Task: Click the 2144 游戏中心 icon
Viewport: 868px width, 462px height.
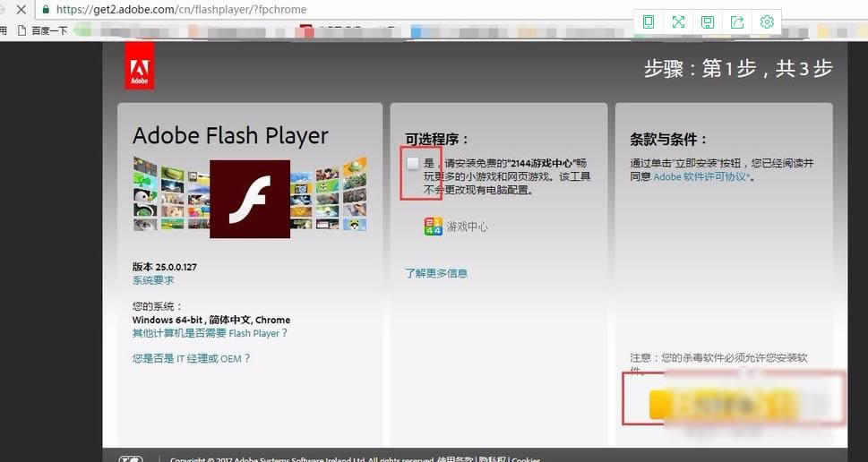Action: tap(434, 227)
